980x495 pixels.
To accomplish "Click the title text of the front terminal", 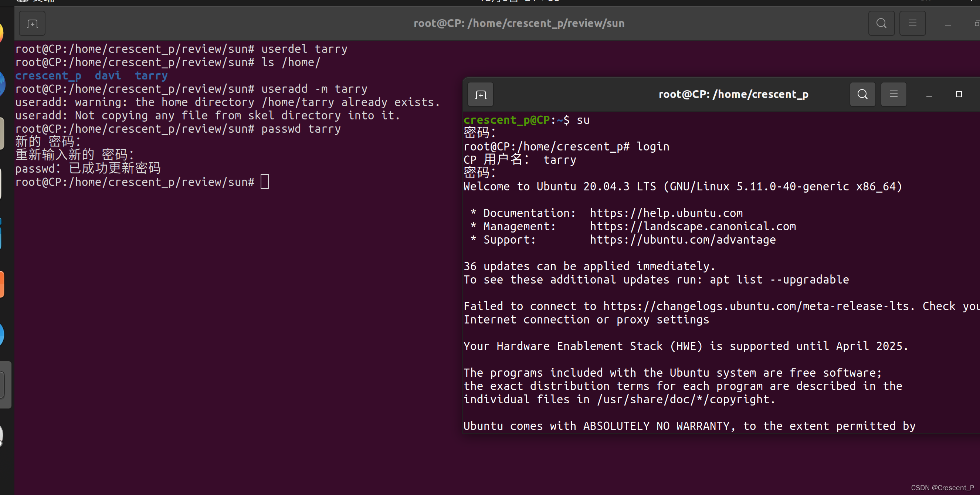I will click(x=733, y=94).
